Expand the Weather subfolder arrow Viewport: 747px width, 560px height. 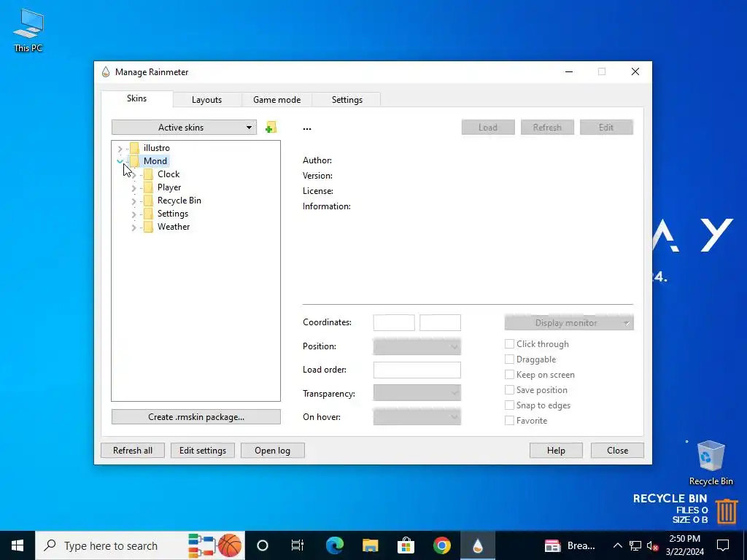click(134, 227)
